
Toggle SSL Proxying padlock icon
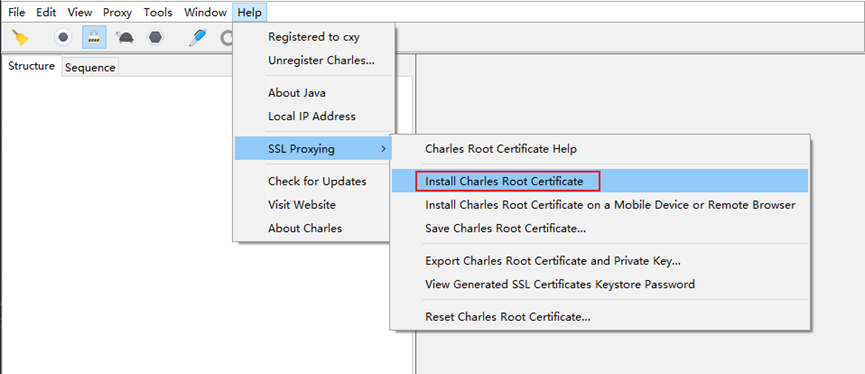(94, 38)
